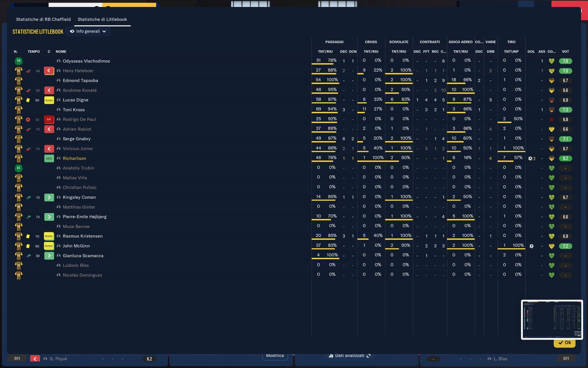
Task: Click G. Piqué in the bottom bar
Action: point(58,359)
